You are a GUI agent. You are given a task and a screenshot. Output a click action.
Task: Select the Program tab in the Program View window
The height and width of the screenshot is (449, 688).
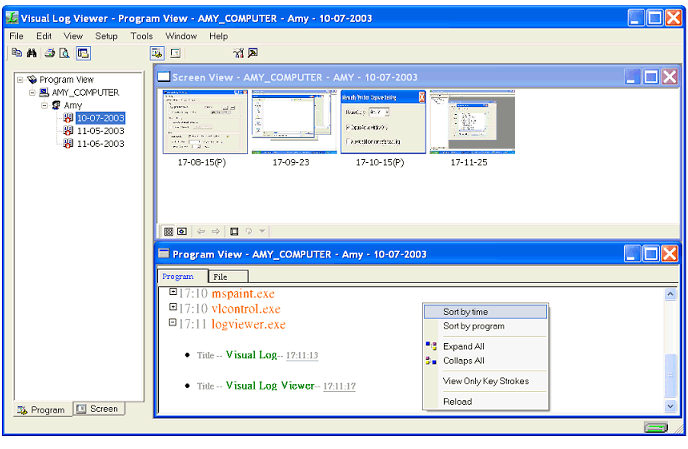tap(182, 276)
